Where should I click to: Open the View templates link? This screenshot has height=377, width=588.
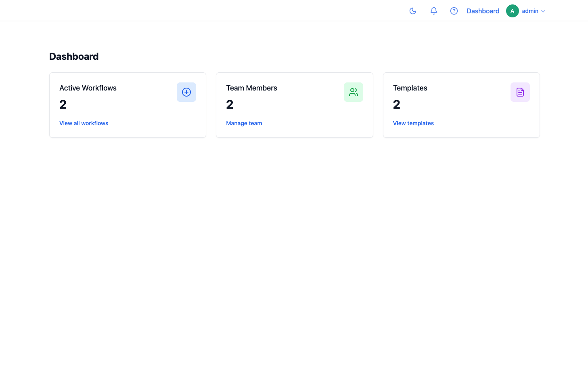coord(413,123)
